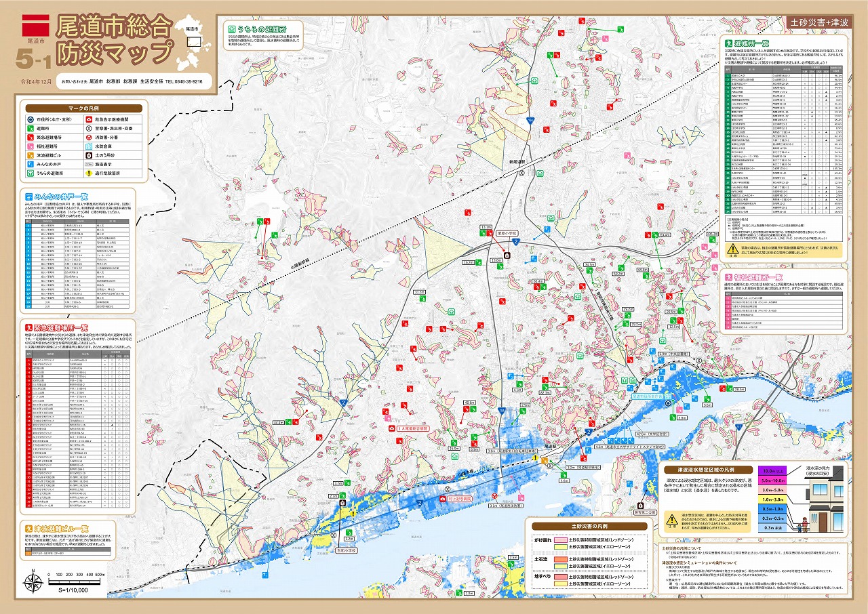868x614 pixels.
Task: Click the TEL:0848-38-9216 contact text
Action: (184, 81)
